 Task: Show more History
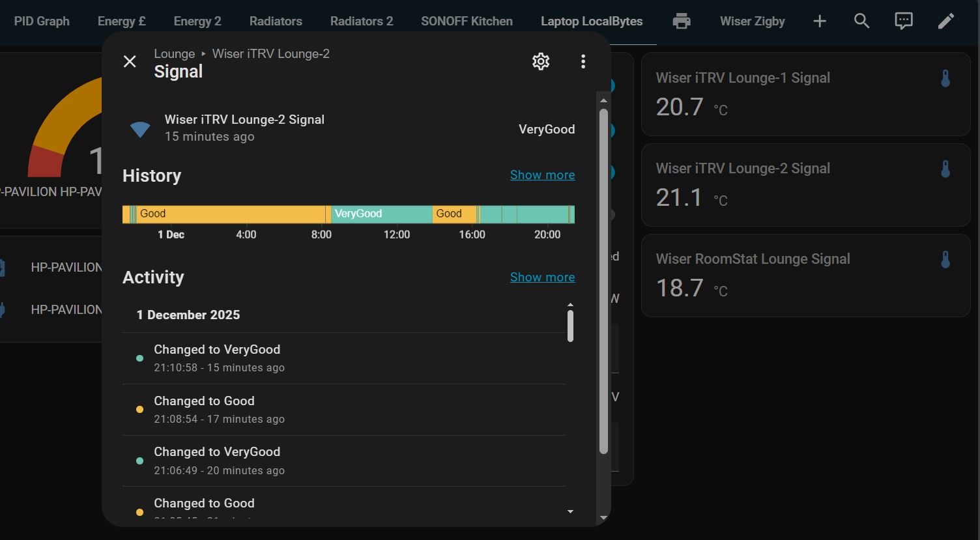tap(542, 175)
